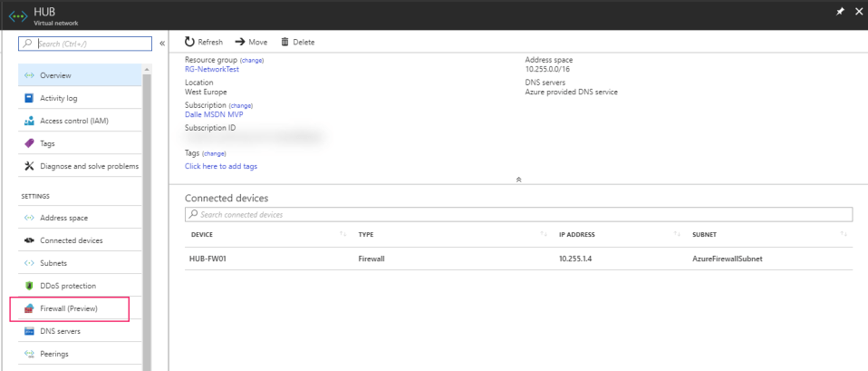Open the Subnets menu item
Viewport: 868px width, 371px height.
53,263
